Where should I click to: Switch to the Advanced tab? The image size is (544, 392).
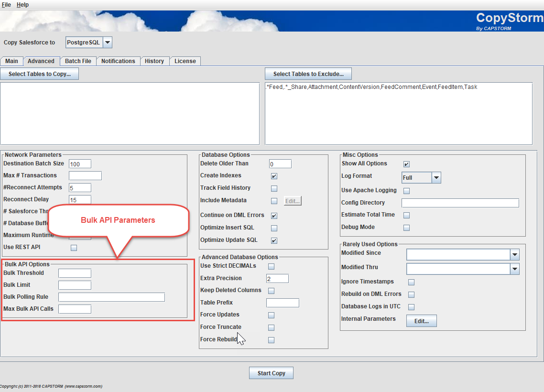click(41, 61)
